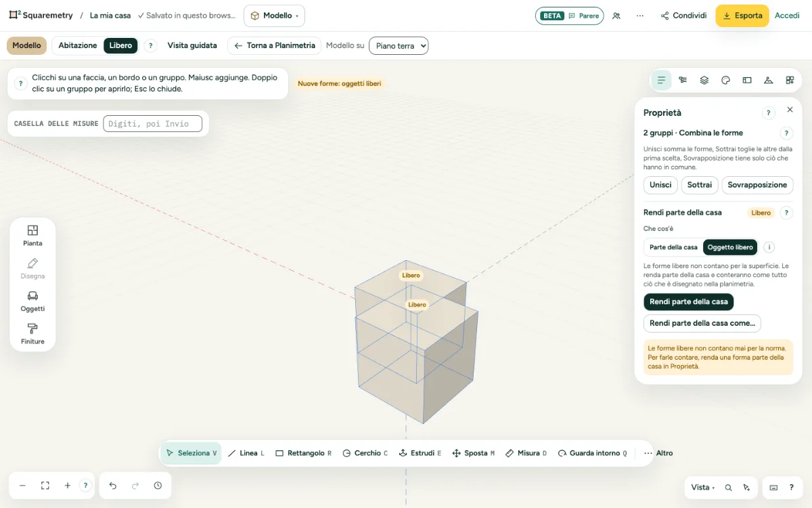Fit the model to screen
This screenshot has width=812, height=508.
(45, 486)
